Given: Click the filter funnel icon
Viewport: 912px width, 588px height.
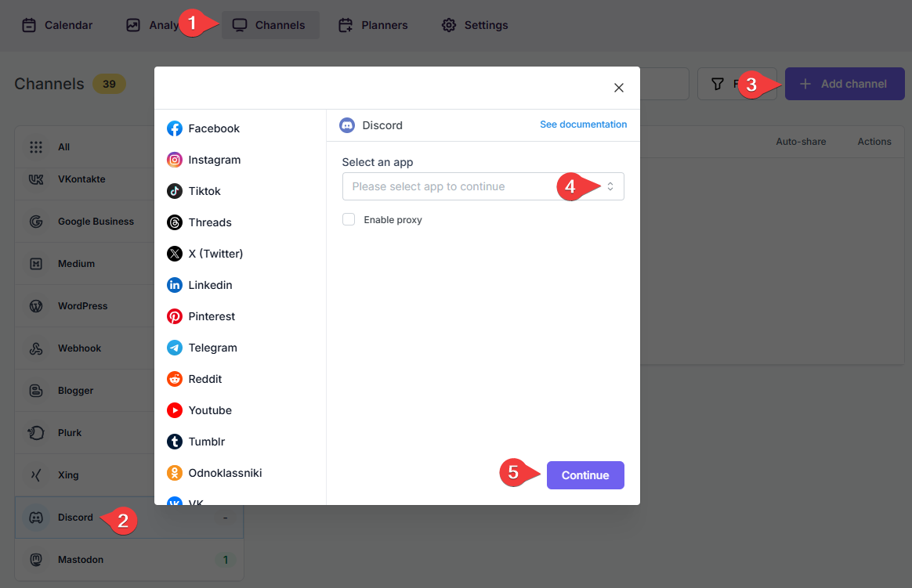Looking at the screenshot, I should click(718, 85).
